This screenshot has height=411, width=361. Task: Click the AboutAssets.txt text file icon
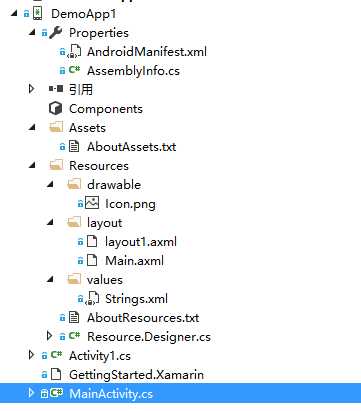pos(74,146)
